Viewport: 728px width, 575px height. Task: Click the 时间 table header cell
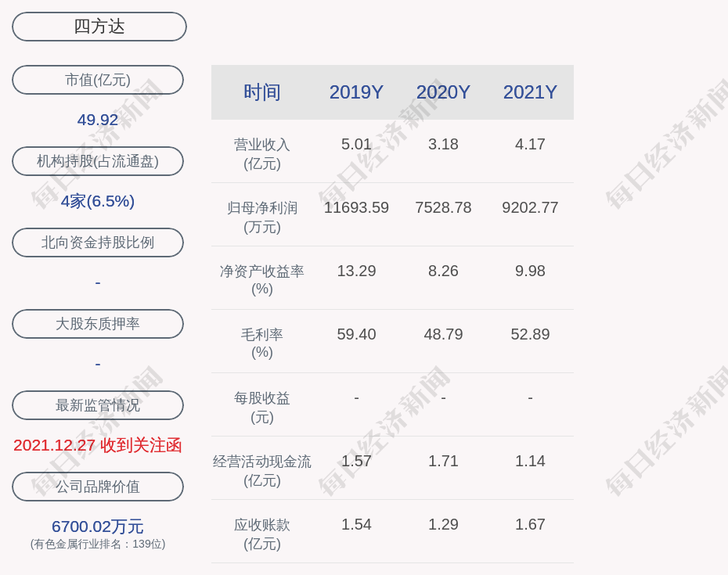pyautogui.click(x=262, y=92)
